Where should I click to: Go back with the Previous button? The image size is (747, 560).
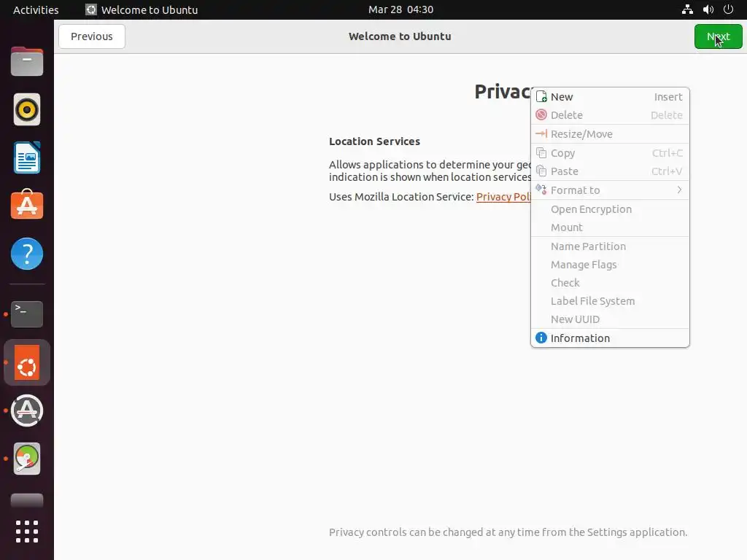(91, 36)
